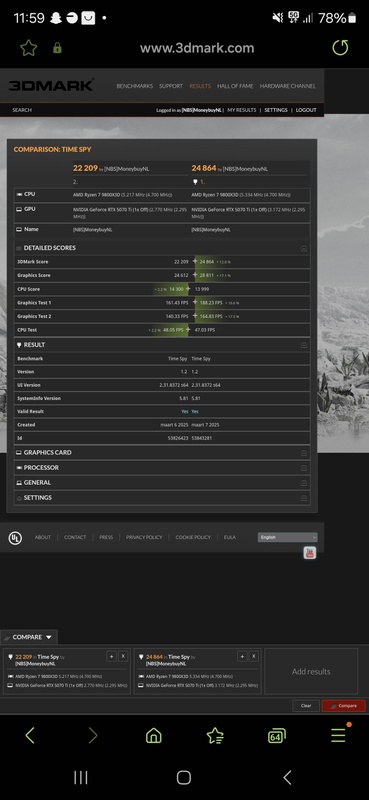Tap Android home button
369x800 pixels.
coord(184,778)
